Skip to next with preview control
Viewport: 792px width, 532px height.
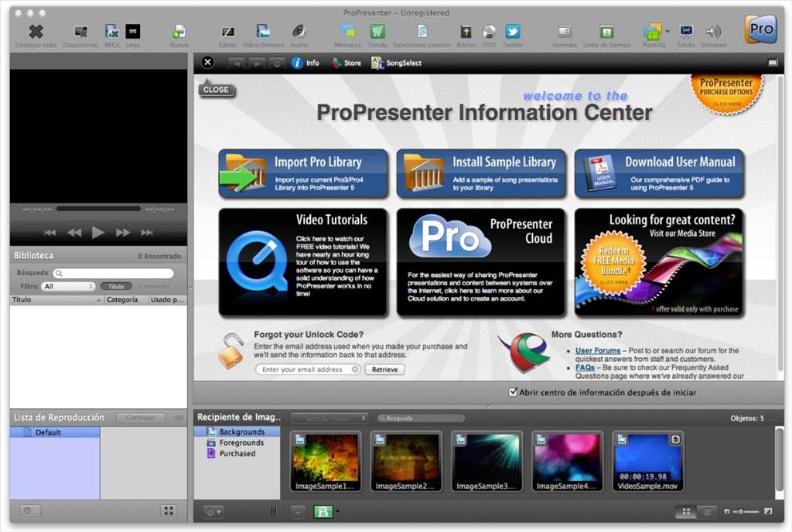[x=147, y=232]
